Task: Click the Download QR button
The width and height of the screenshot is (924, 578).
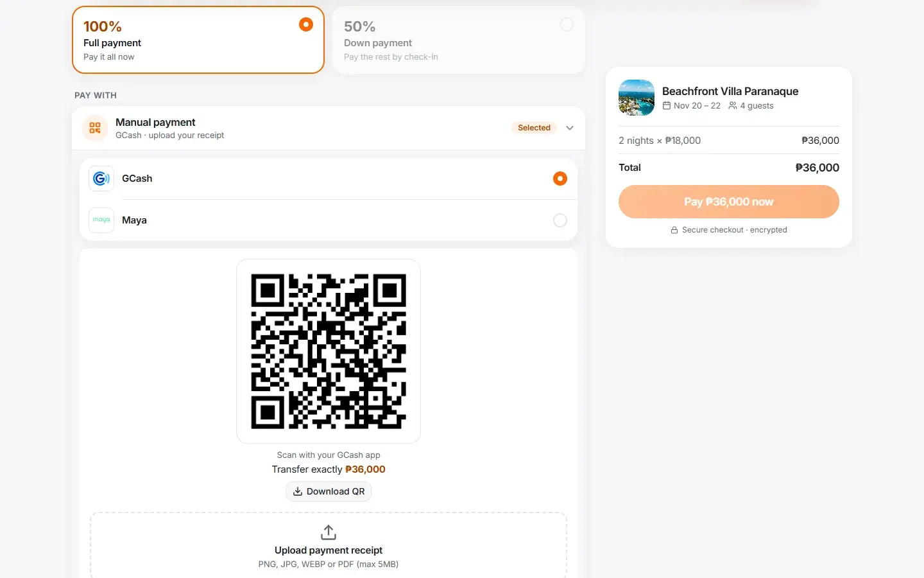Action: click(329, 491)
